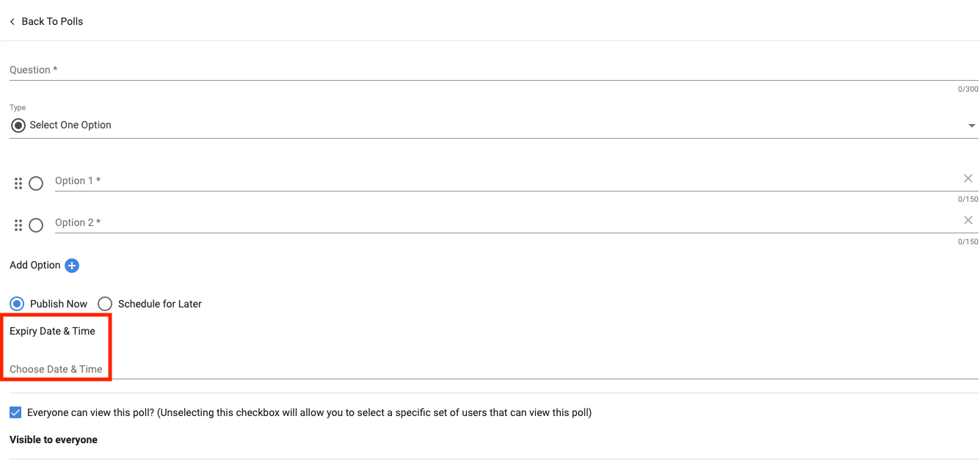Click Option 1 drag handle icon
The width and height of the screenshot is (980, 463).
pyautogui.click(x=18, y=183)
